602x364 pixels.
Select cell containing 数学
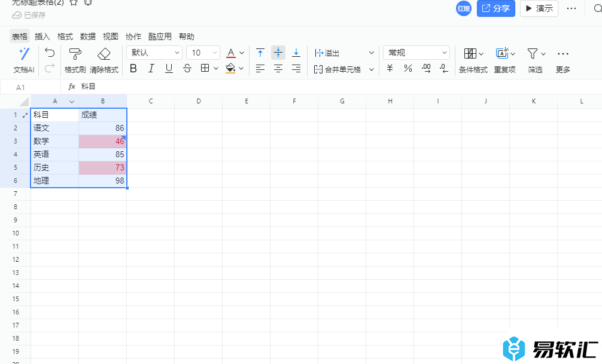pyautogui.click(x=54, y=141)
